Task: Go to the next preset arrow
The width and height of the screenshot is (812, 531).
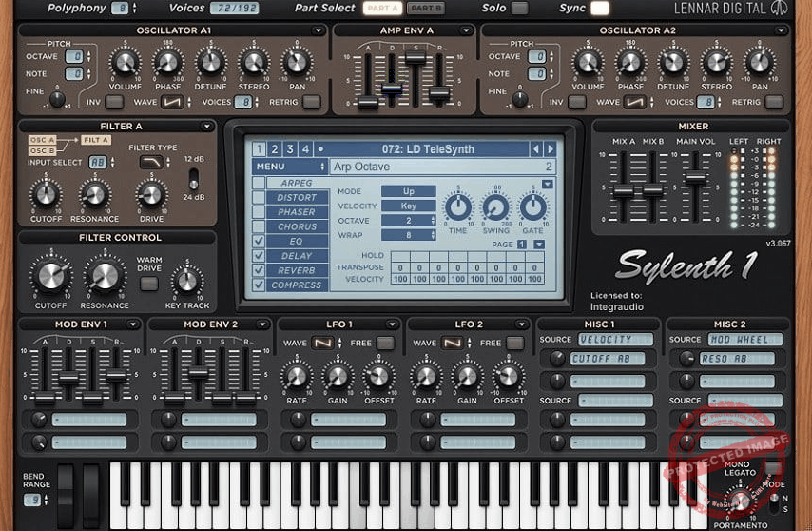Action: pyautogui.click(x=550, y=149)
